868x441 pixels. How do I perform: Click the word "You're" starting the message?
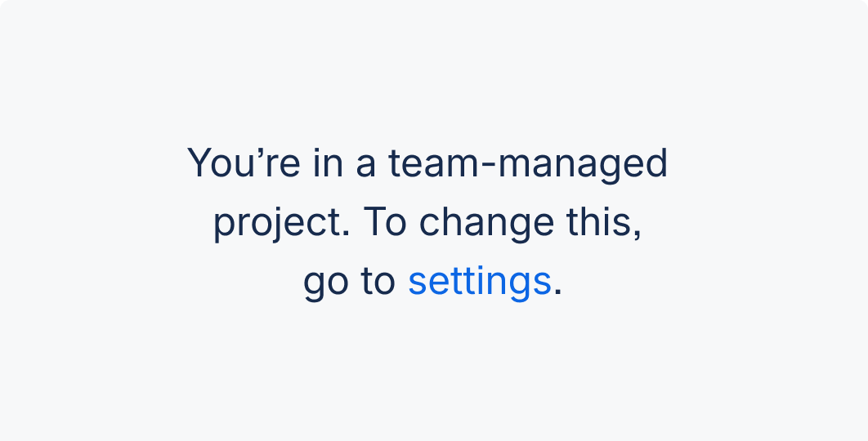[244, 163]
